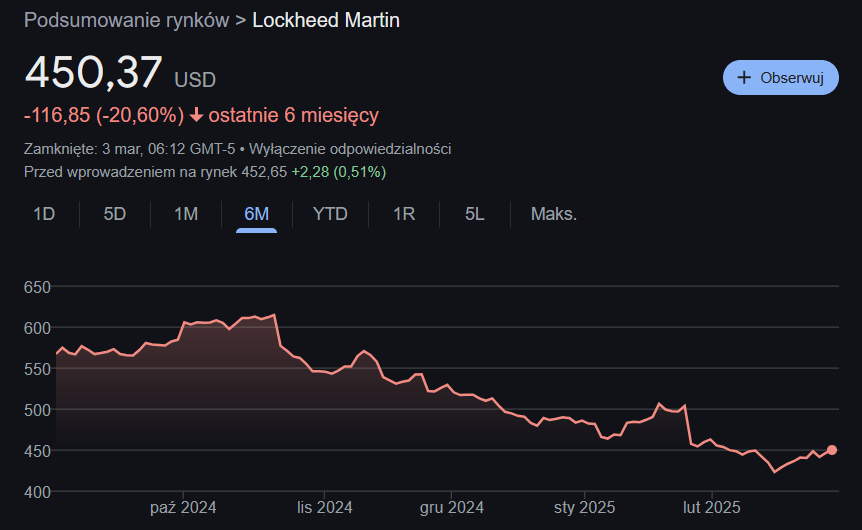Click the USD currency label
This screenshot has width=862, height=530.
click(195, 80)
